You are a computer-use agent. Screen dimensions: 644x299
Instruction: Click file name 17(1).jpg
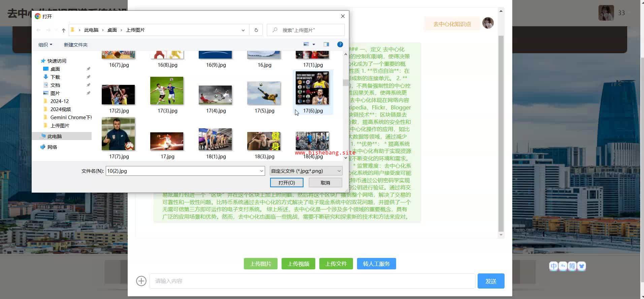[x=313, y=65]
